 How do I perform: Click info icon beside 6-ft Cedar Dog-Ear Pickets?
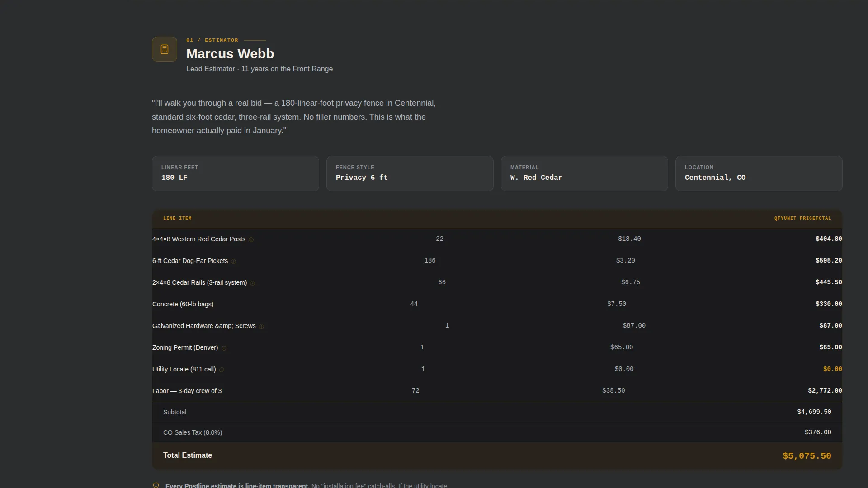pos(234,262)
